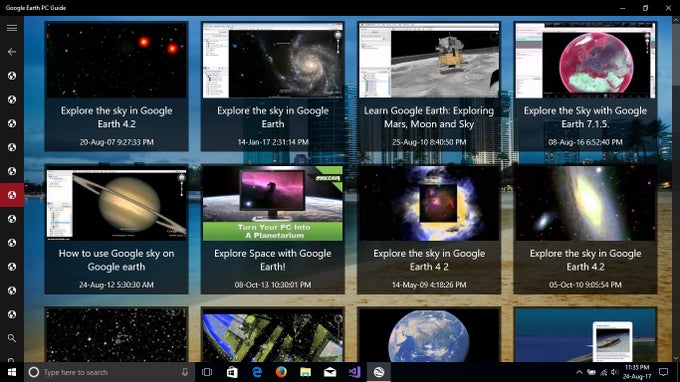The image size is (680, 382).
Task: Open the Microsoft Store taskbar icon
Action: pos(232,372)
